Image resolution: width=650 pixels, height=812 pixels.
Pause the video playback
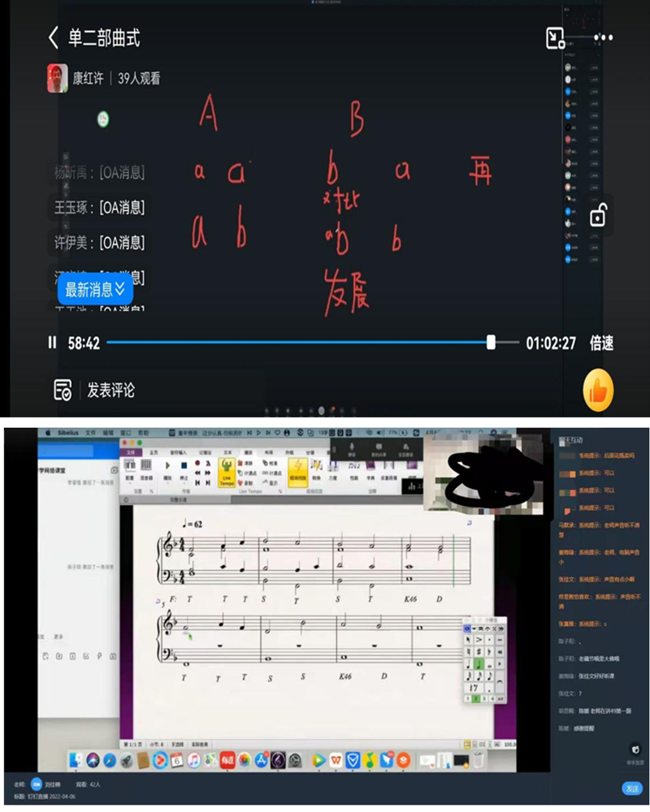click(53, 343)
